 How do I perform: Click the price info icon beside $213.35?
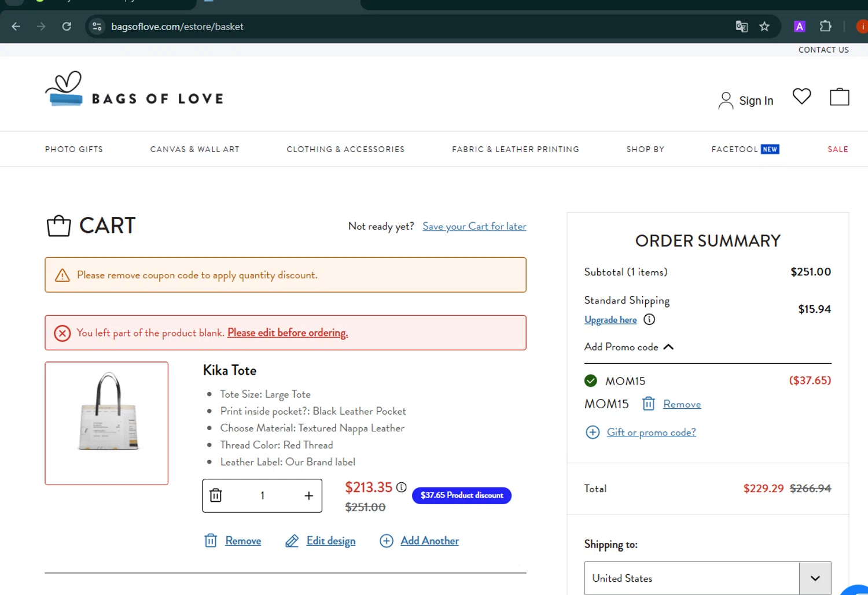point(401,487)
